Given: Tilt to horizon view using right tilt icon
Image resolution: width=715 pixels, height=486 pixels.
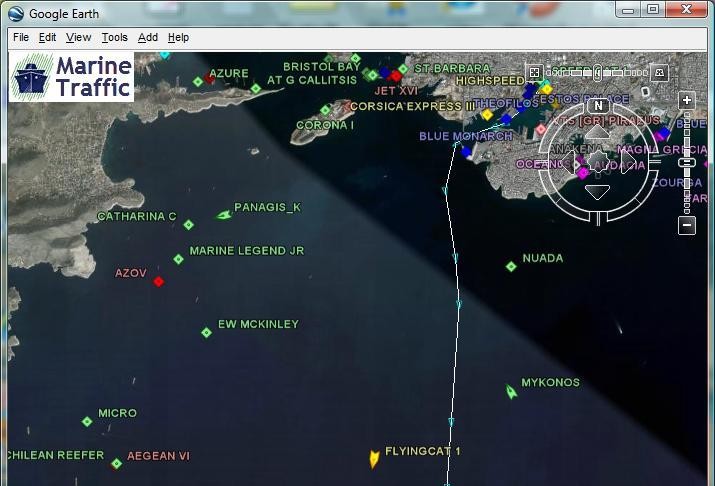Looking at the screenshot, I should pyautogui.click(x=659, y=72).
